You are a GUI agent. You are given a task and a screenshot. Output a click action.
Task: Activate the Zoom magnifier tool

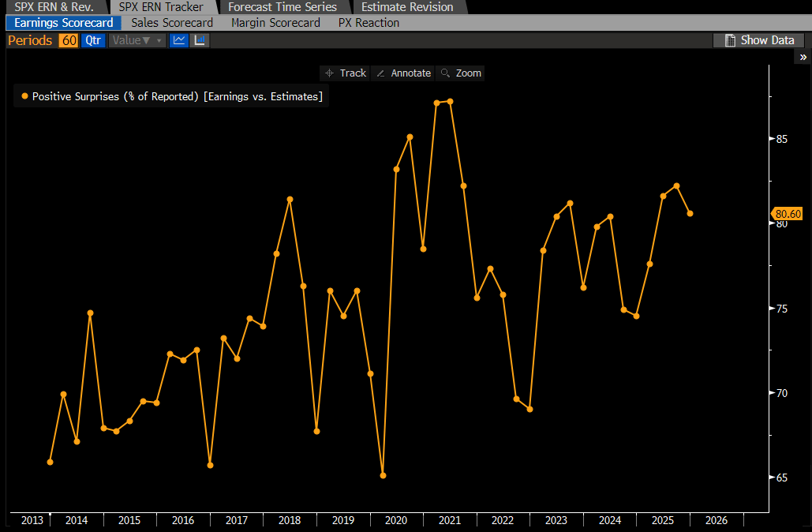460,73
